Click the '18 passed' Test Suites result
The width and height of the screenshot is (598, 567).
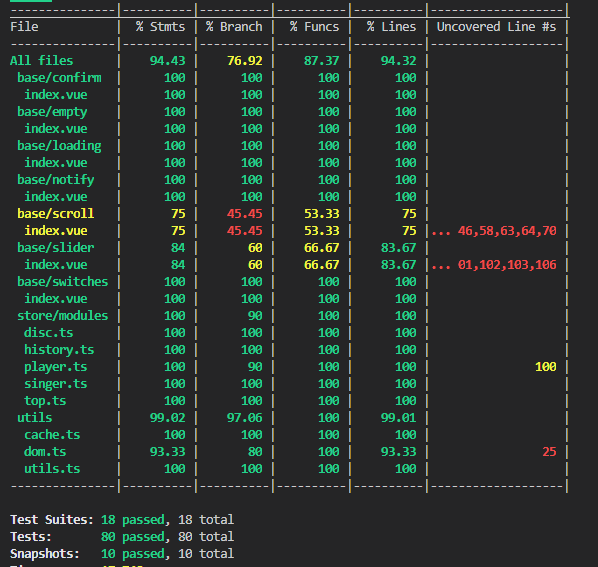(x=133, y=520)
